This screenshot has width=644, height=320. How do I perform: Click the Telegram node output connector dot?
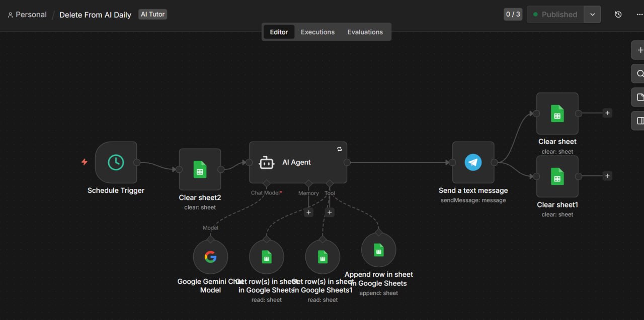pyautogui.click(x=494, y=162)
